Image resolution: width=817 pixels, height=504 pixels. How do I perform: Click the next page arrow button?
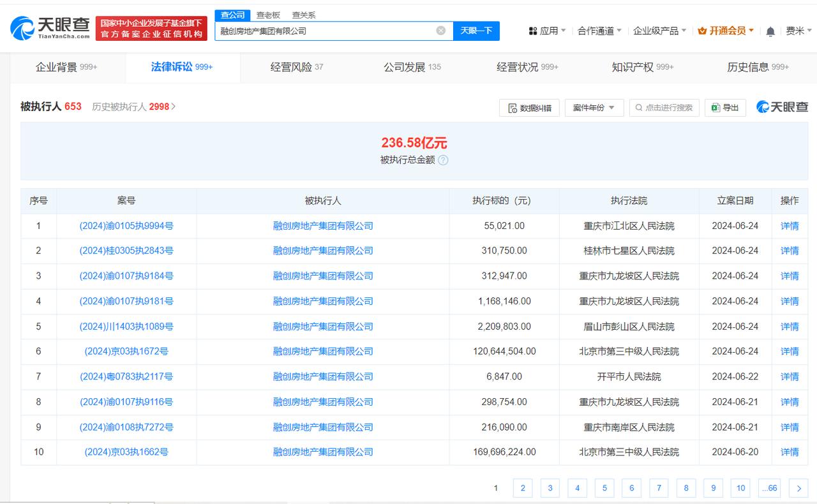tap(798, 488)
